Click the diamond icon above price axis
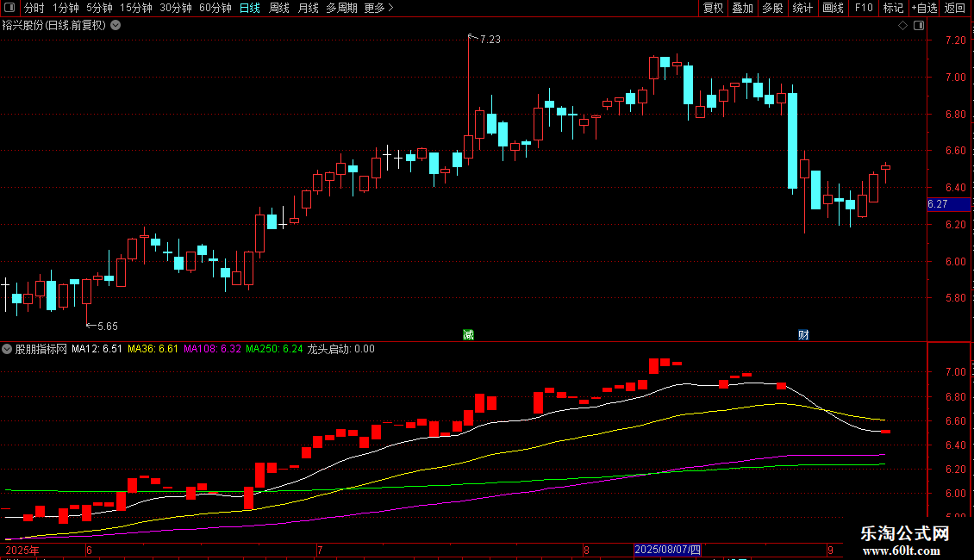Viewport: 974px width, 560px height. pyautogui.click(x=903, y=26)
